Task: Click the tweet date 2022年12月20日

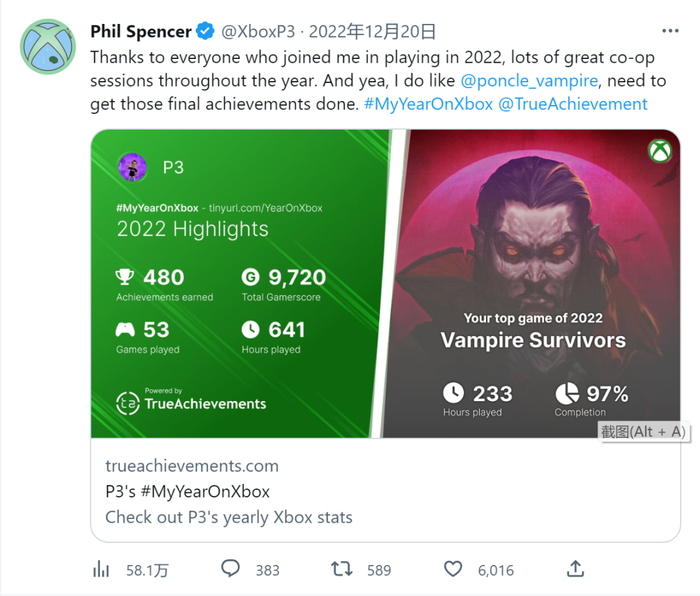Action: (372, 31)
